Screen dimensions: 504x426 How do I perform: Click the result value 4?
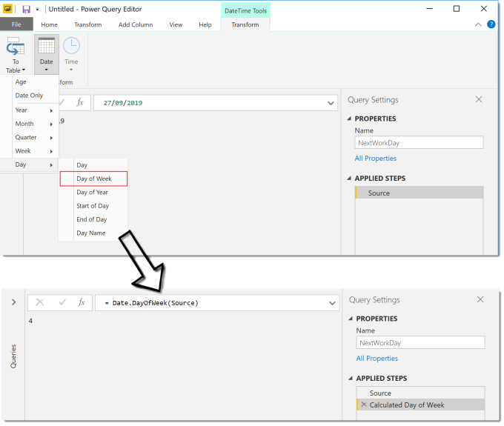click(30, 321)
